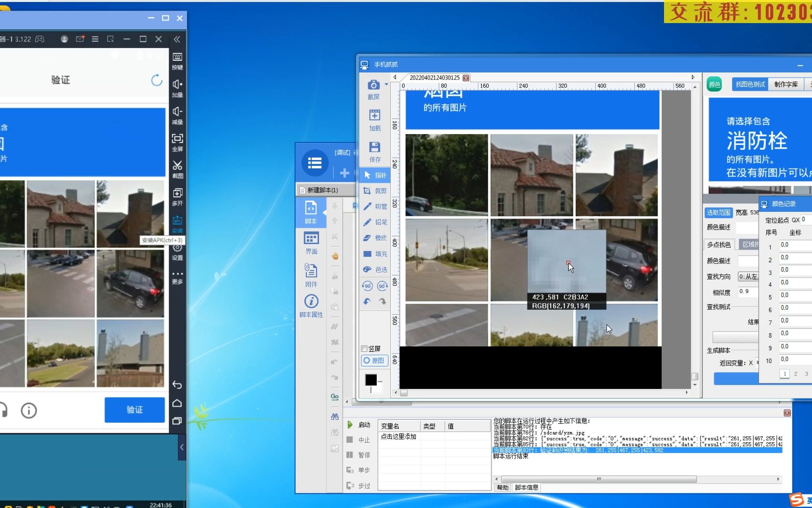Select the 色选 color select tool

(375, 270)
